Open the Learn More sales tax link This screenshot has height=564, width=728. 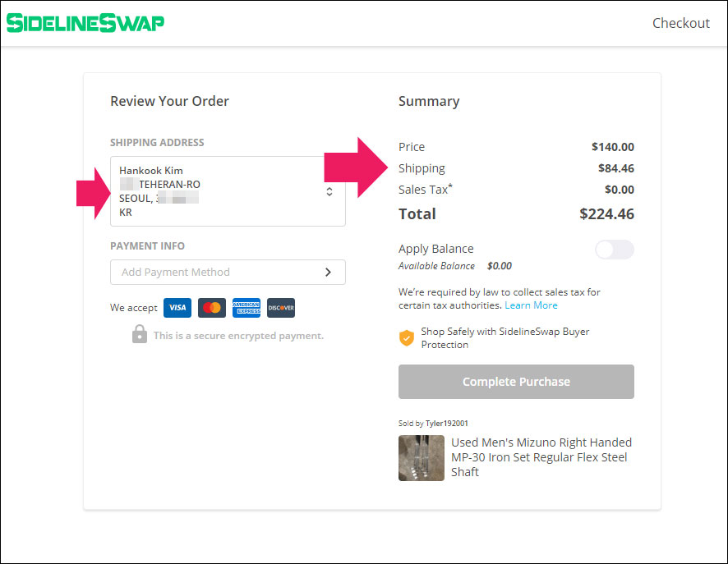click(531, 305)
